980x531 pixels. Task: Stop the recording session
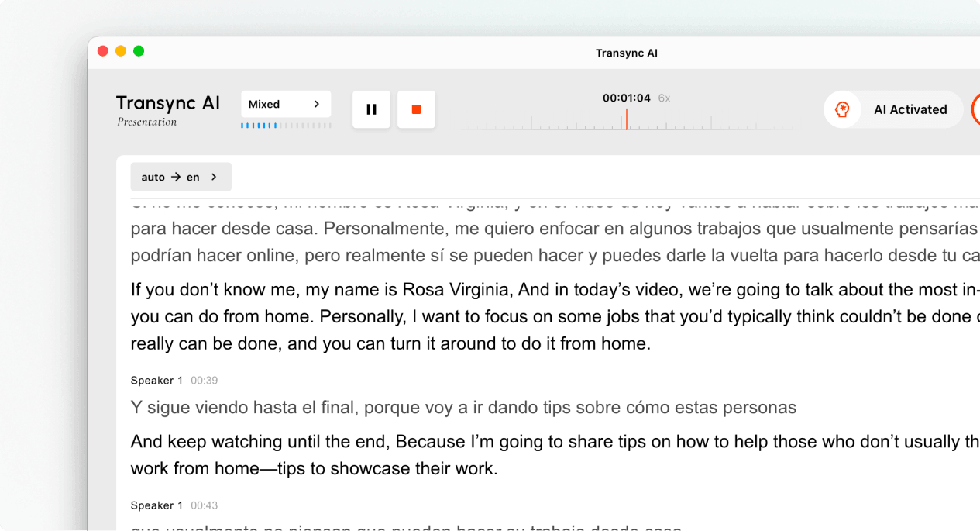tap(416, 109)
